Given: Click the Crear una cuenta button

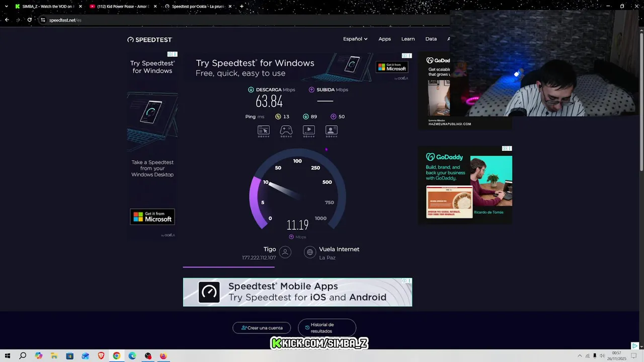Looking at the screenshot, I should coord(262,328).
